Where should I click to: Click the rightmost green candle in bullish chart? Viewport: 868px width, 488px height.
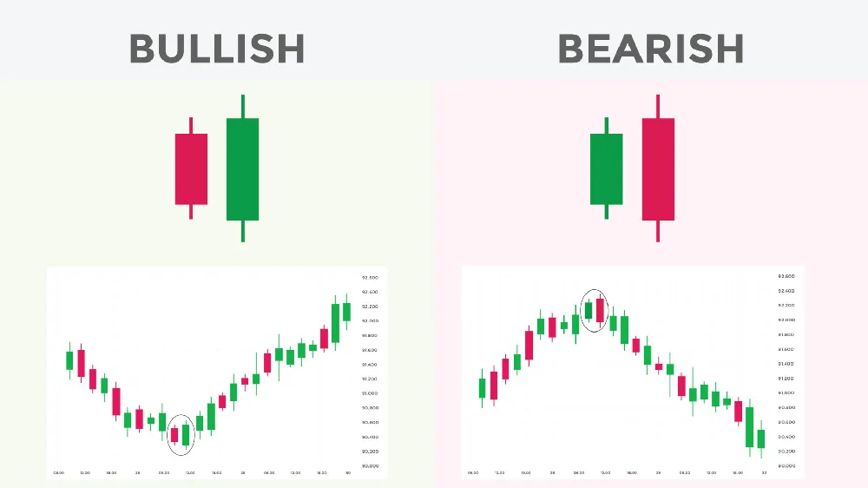tap(346, 312)
